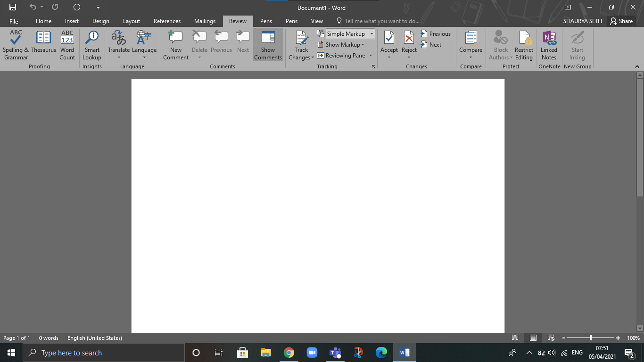Launch Smart Lookup insights
Viewport: 644px width, 362px height.
(92, 45)
